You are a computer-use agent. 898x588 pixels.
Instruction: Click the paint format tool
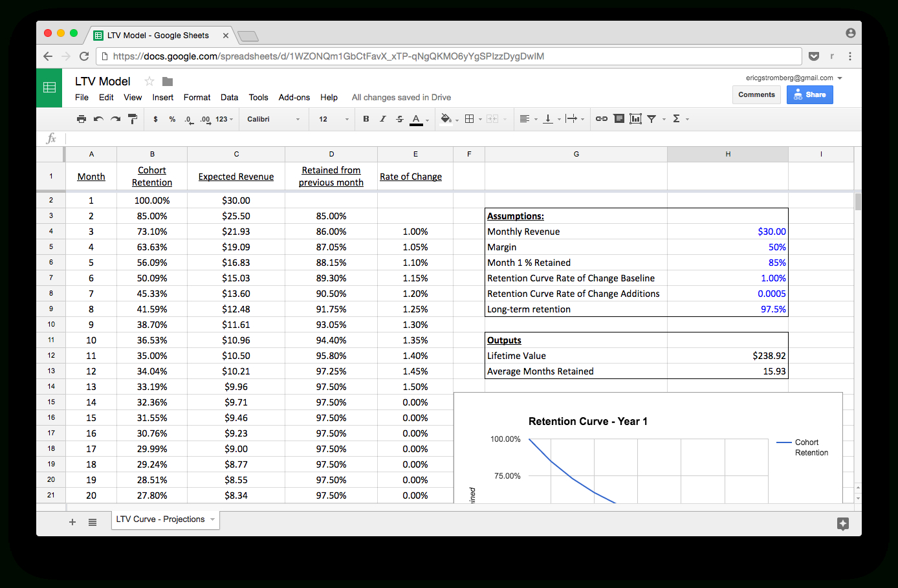[x=133, y=118]
